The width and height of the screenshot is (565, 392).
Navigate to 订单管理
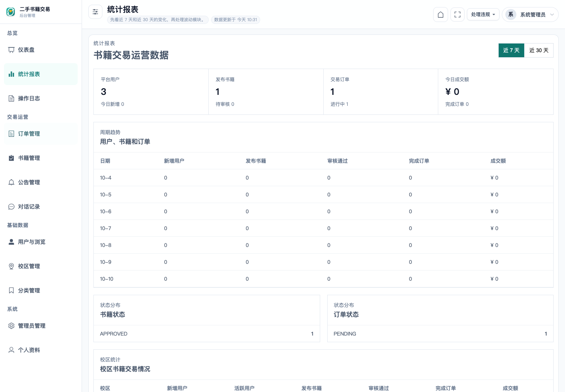click(x=41, y=134)
